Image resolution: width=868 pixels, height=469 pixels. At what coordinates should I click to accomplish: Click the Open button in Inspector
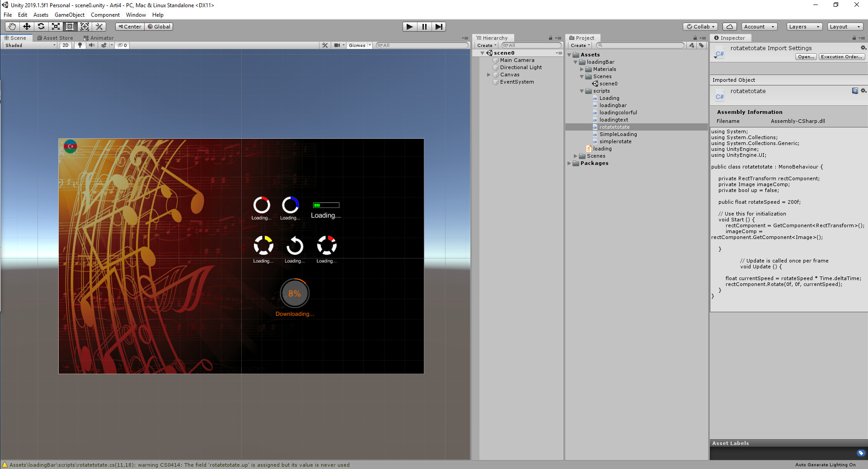pyautogui.click(x=806, y=57)
